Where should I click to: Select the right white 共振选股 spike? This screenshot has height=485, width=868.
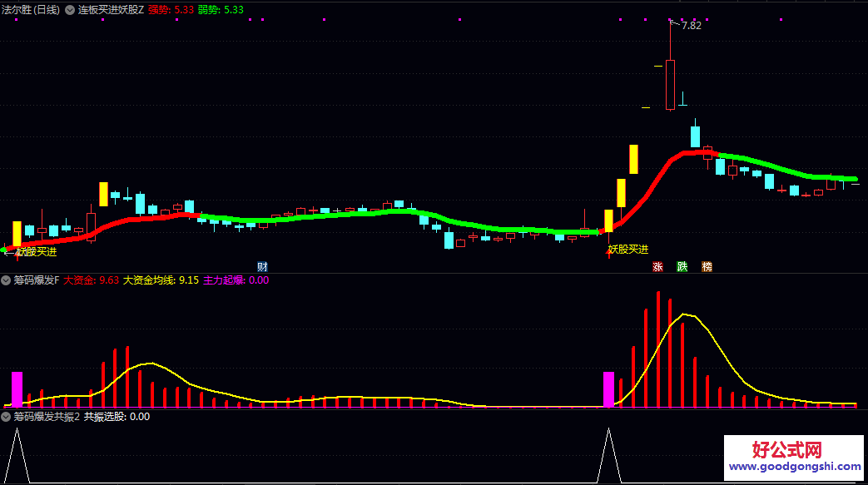click(608, 455)
